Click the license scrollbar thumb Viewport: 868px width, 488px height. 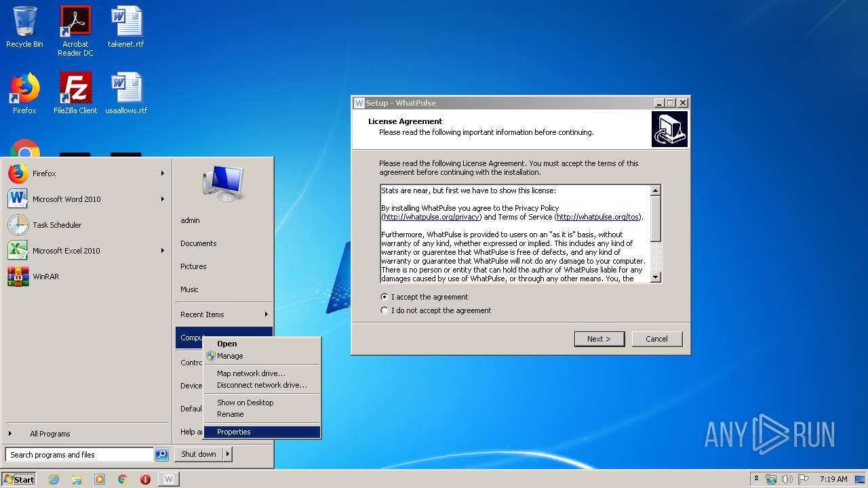click(x=655, y=218)
